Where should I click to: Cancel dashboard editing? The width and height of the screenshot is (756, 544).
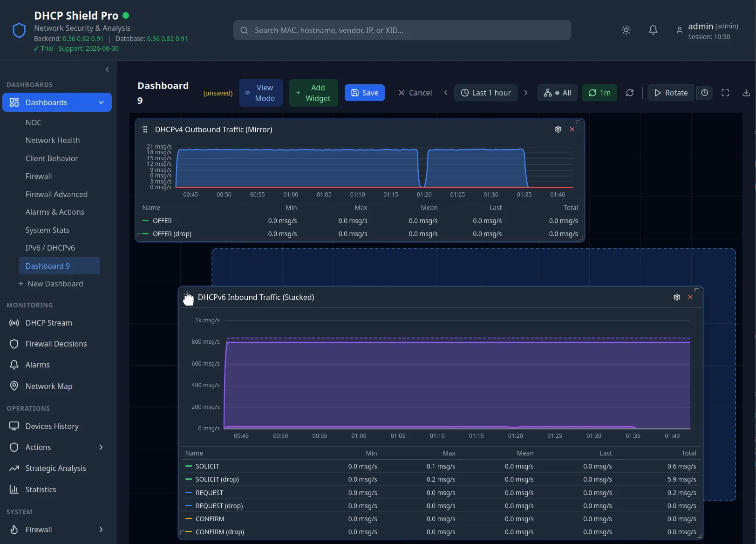[x=415, y=93]
